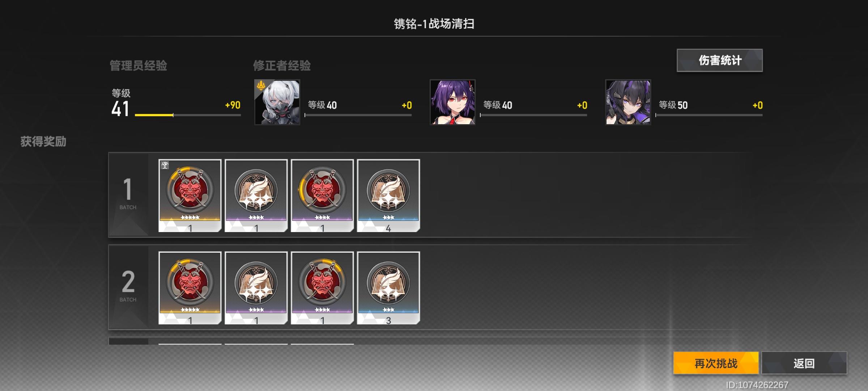Click the leader crown badge on first portrait
This screenshot has height=391, width=868.
(x=261, y=85)
